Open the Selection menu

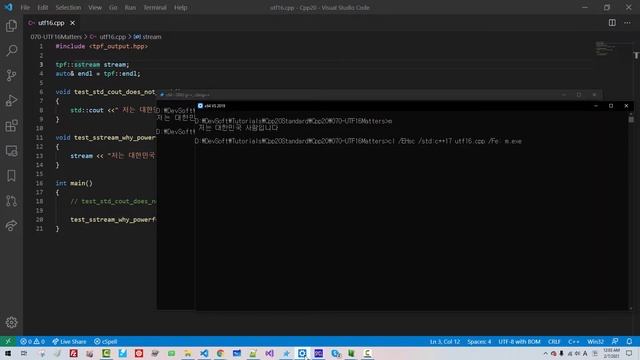click(68, 7)
